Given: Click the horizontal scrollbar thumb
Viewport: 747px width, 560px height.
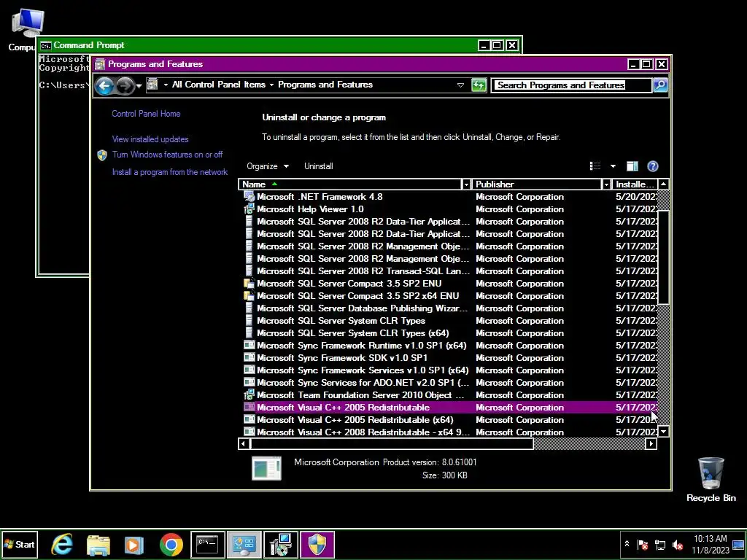Looking at the screenshot, I should (392, 444).
